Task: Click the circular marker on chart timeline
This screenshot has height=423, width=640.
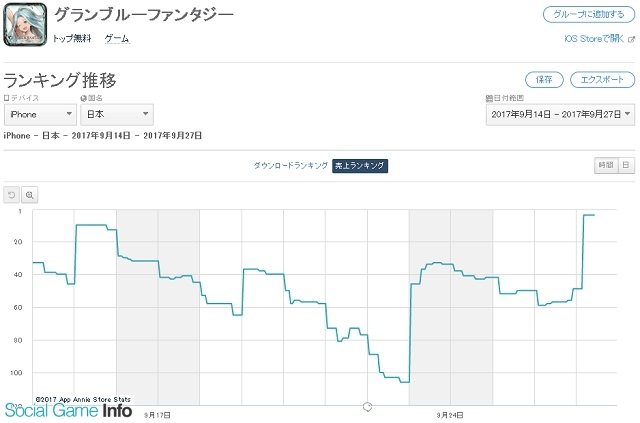Action: (x=367, y=406)
